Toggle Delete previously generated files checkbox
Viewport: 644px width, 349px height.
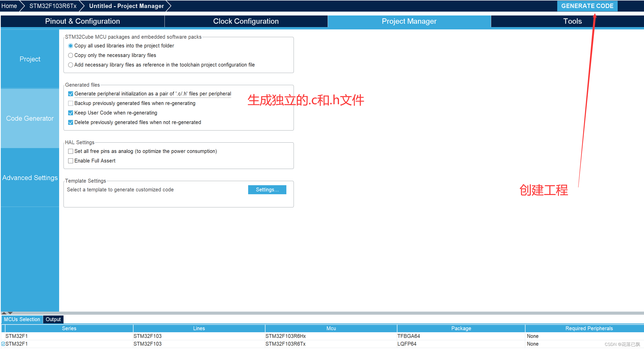pyautogui.click(x=70, y=123)
